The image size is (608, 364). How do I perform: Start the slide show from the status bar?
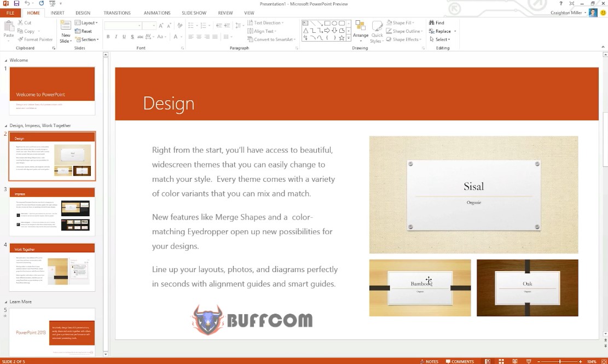(528, 361)
